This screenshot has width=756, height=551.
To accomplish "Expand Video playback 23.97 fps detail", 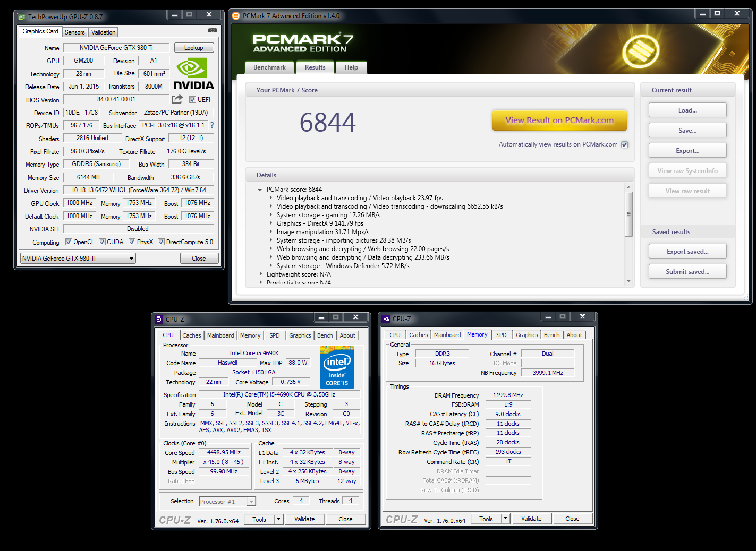I will (x=270, y=198).
